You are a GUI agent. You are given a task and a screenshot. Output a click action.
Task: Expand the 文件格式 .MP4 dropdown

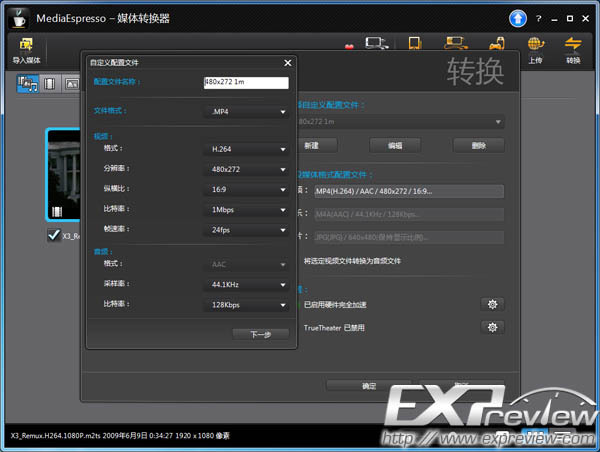248,112
